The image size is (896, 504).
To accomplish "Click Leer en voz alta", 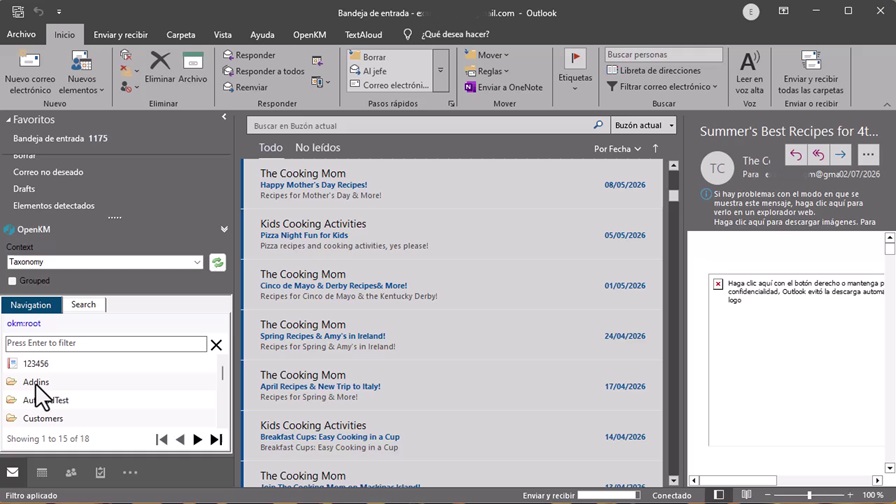I will 749,73.
